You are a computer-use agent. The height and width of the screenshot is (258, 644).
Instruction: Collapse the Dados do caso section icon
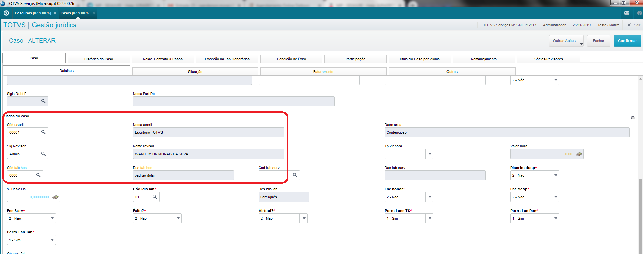pos(633,117)
